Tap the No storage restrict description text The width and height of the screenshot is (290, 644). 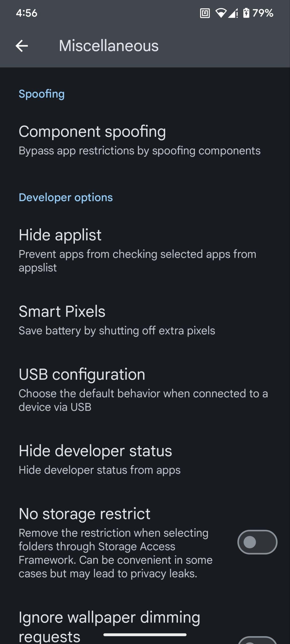point(115,553)
